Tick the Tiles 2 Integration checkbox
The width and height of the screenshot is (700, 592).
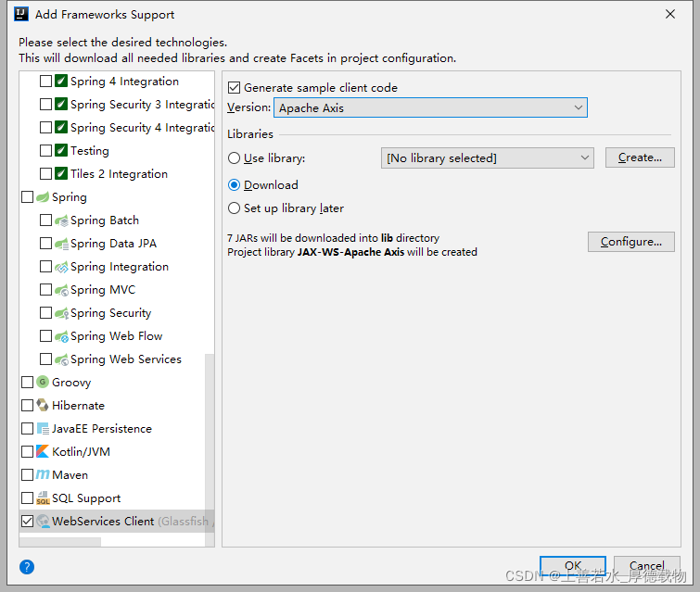tap(45, 173)
